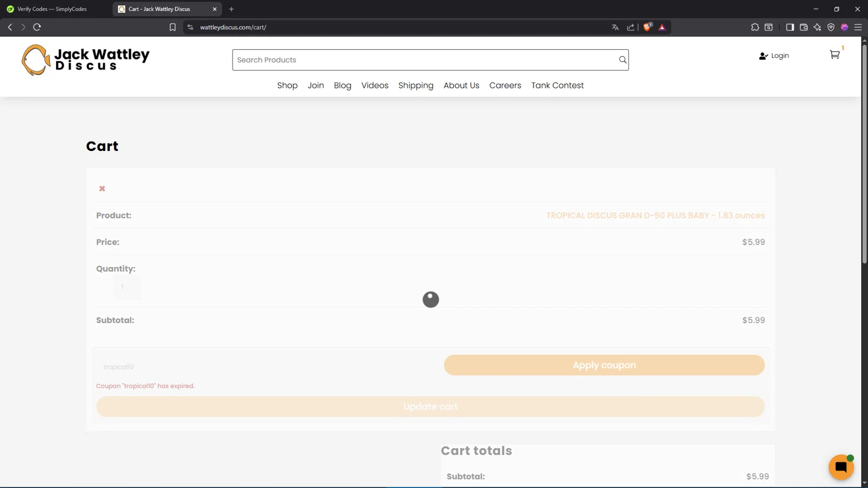Click the search magnifier icon
Viewport: 868px width, 488px height.
pos(623,60)
